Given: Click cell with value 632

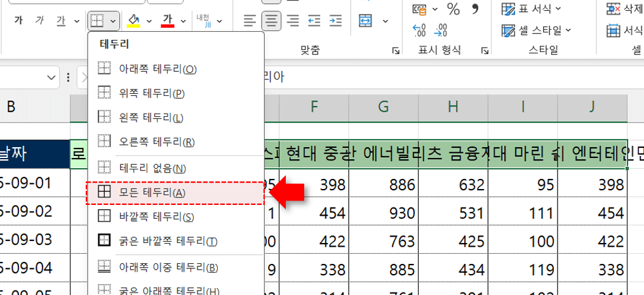Looking at the screenshot, I should tap(453, 183).
